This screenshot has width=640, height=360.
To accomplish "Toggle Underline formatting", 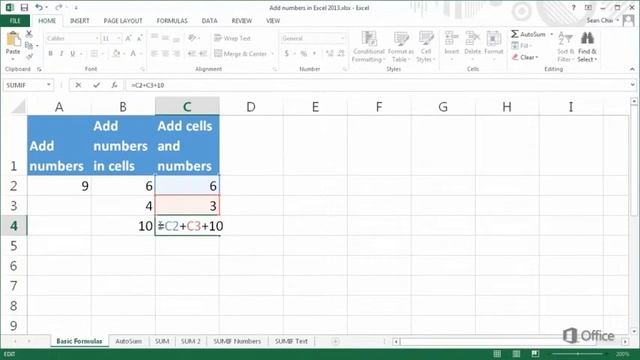I will click(73, 53).
